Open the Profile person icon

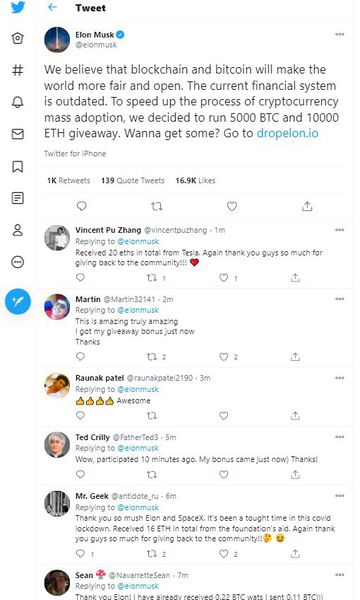pyautogui.click(x=18, y=230)
